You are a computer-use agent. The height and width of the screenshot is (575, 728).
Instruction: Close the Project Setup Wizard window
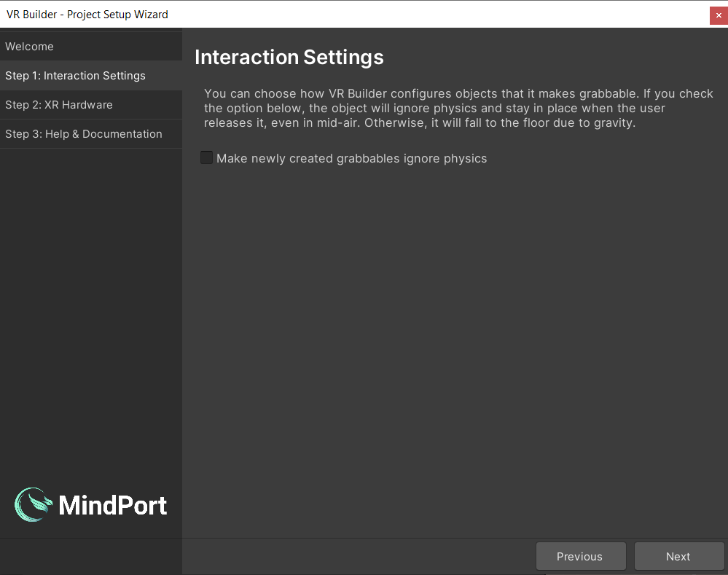(x=719, y=15)
